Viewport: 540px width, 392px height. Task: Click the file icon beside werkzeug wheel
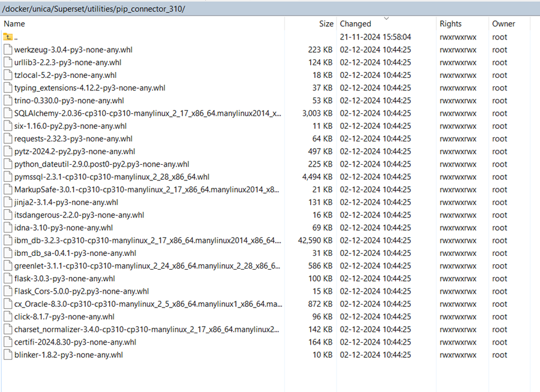coord(7,49)
